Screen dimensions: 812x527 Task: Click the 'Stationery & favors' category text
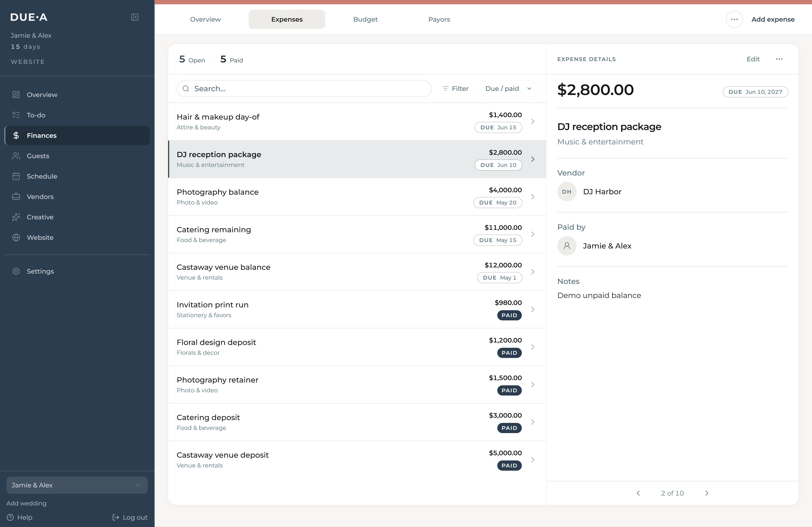[x=204, y=315]
